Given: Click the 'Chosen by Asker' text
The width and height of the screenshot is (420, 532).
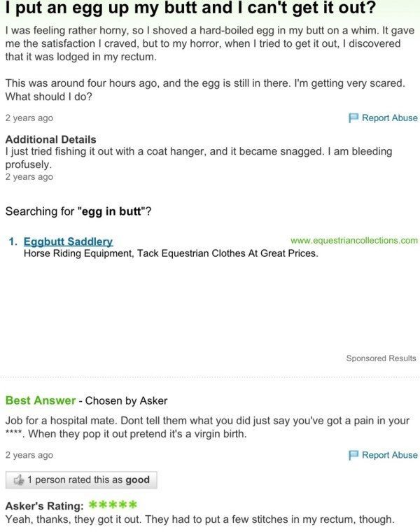Looking at the screenshot, I should tap(126, 400).
